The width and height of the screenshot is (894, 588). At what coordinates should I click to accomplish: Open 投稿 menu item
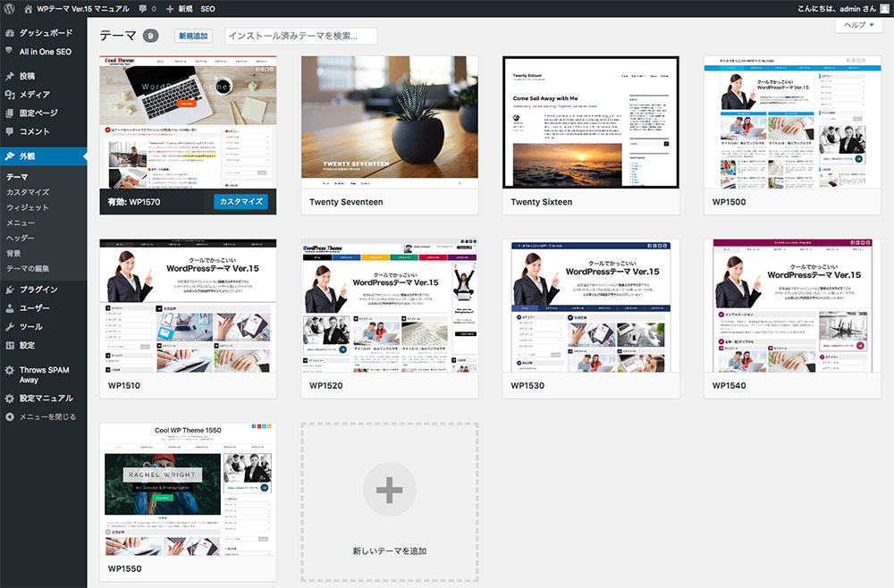pos(27,76)
